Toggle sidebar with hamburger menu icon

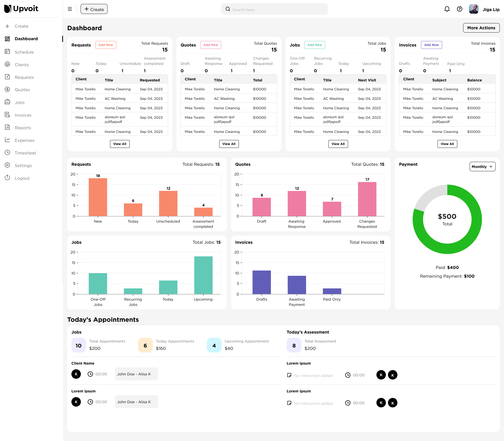click(70, 9)
